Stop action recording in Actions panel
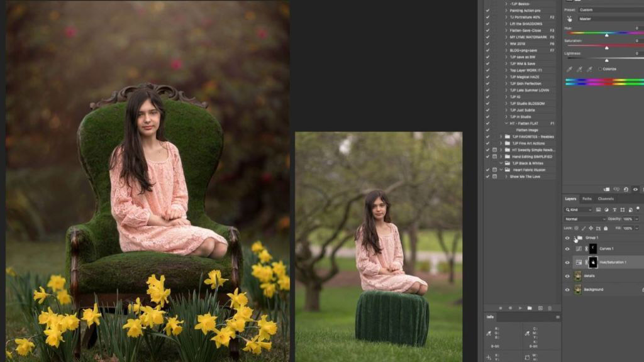This screenshot has height=362, width=644. coord(500,308)
